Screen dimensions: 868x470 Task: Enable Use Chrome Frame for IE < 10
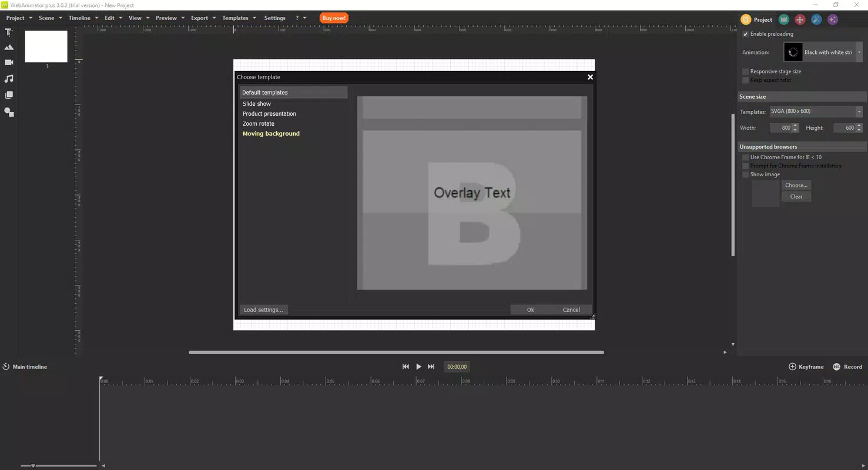tap(746, 157)
